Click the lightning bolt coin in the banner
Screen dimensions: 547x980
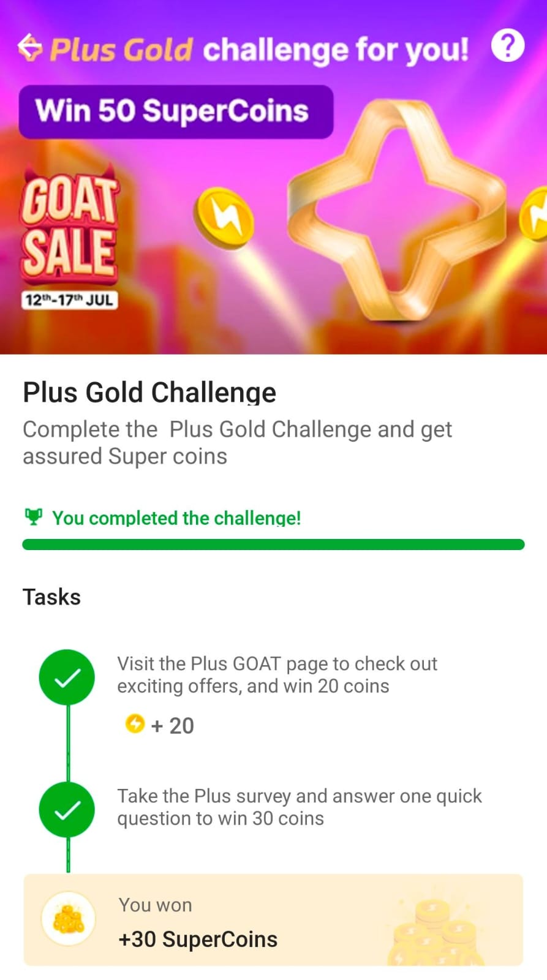pos(224,217)
